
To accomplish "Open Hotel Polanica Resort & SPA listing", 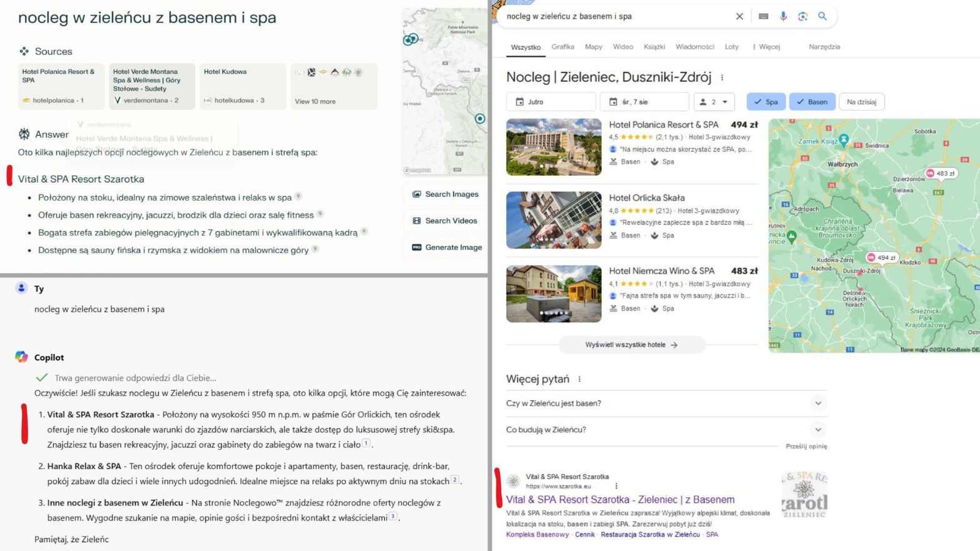I will [x=664, y=125].
